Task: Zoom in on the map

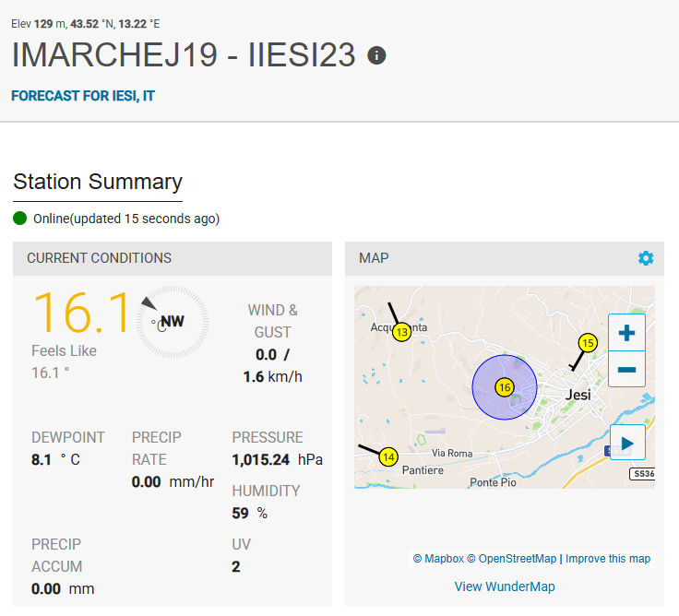Action: pyautogui.click(x=626, y=333)
